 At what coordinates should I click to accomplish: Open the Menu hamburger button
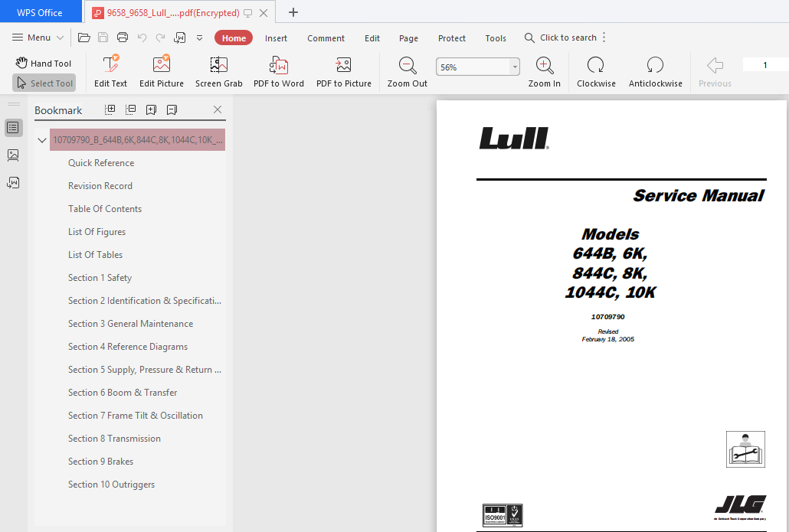pos(38,38)
